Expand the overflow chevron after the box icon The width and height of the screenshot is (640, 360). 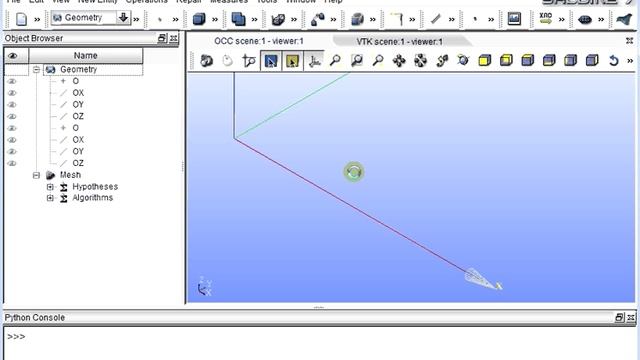[x=215, y=19]
